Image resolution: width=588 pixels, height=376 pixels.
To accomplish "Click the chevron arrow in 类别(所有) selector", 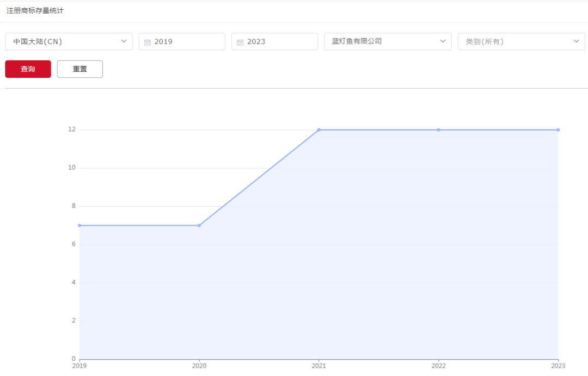I will coord(576,41).
